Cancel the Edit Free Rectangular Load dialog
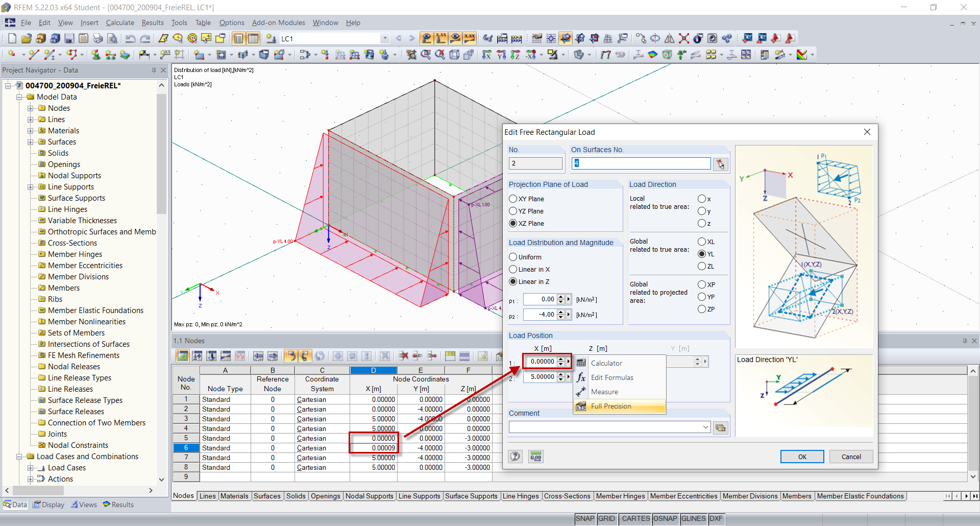 point(851,457)
